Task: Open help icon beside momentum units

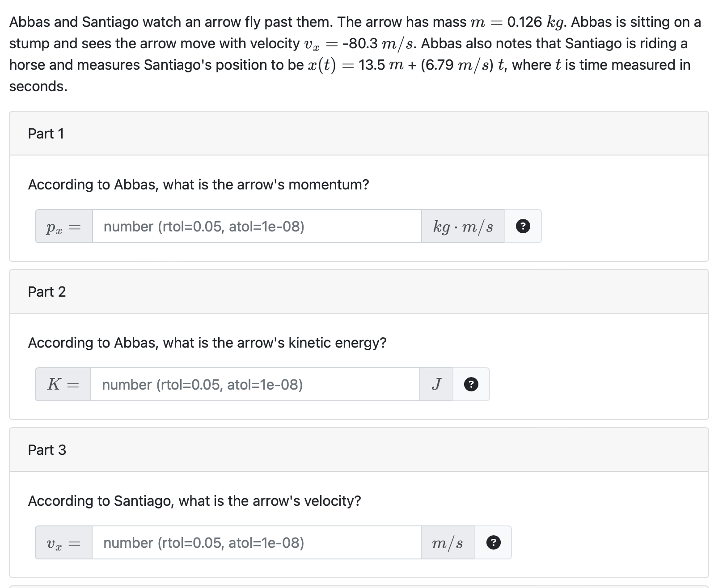Action: pos(523,227)
